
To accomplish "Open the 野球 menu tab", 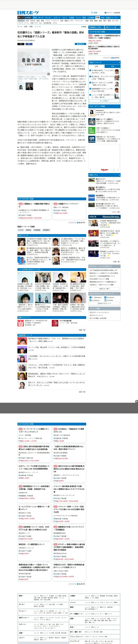I will point(35,18).
